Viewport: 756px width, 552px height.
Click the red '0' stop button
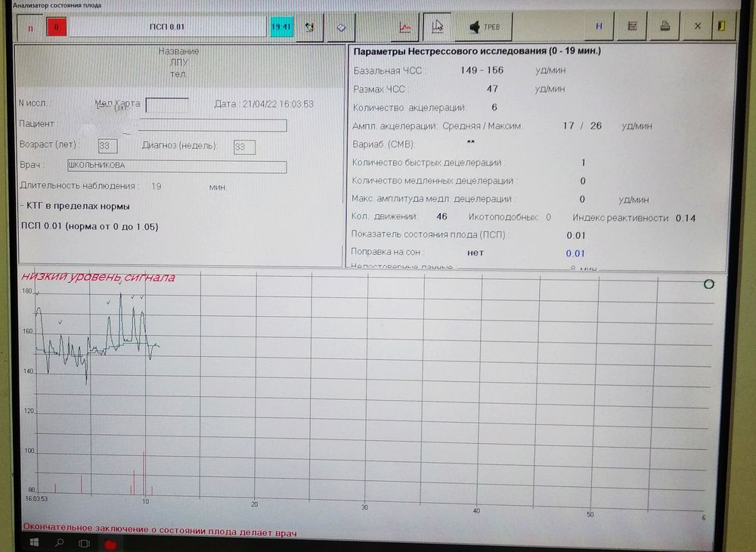pyautogui.click(x=57, y=27)
